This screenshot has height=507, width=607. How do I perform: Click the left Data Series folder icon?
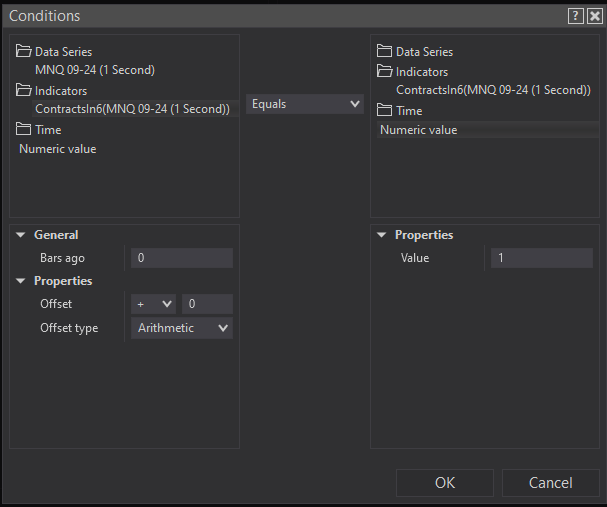(24, 52)
